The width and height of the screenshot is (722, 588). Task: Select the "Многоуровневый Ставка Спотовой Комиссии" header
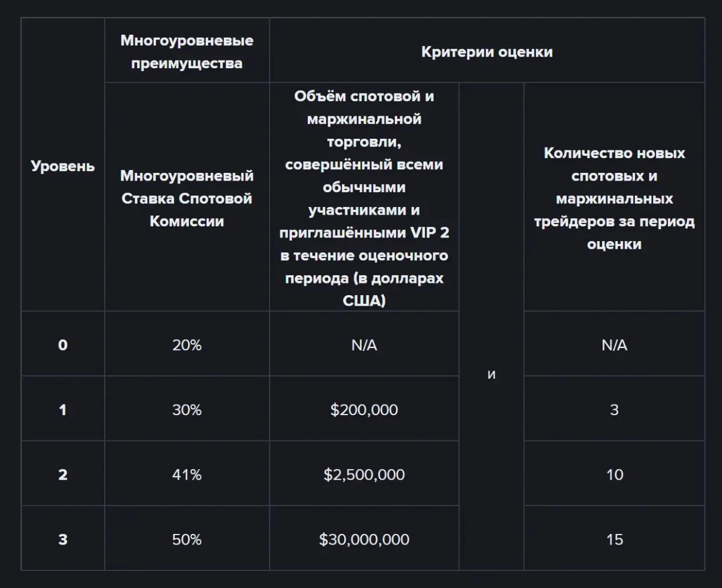point(187,198)
